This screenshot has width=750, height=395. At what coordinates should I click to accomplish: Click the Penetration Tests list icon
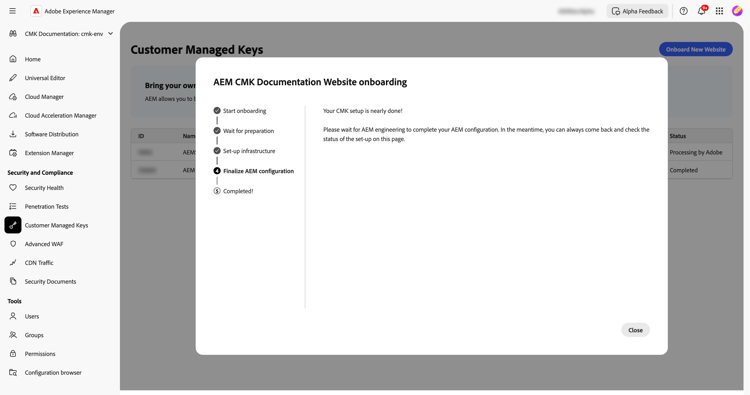pos(13,206)
